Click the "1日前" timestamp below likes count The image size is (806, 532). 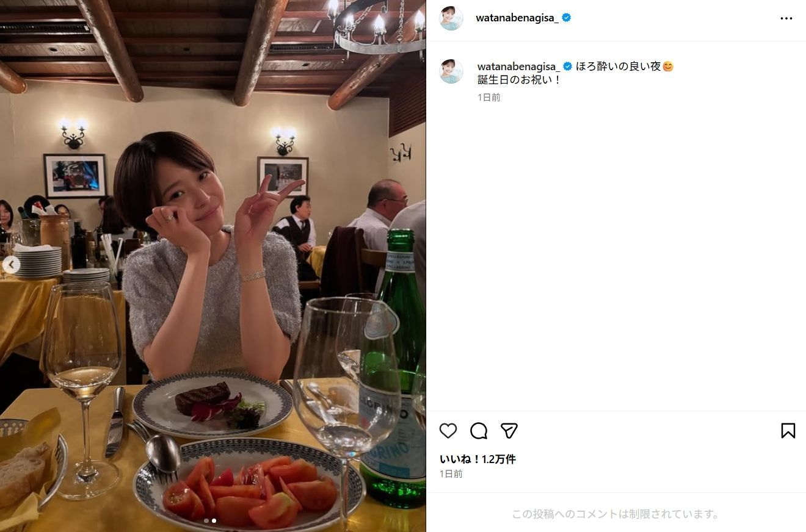pos(451,474)
